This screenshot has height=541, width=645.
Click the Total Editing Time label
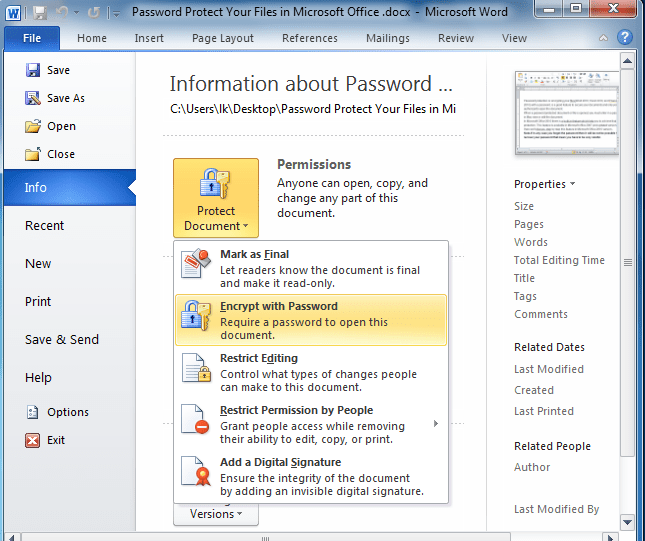tap(559, 260)
